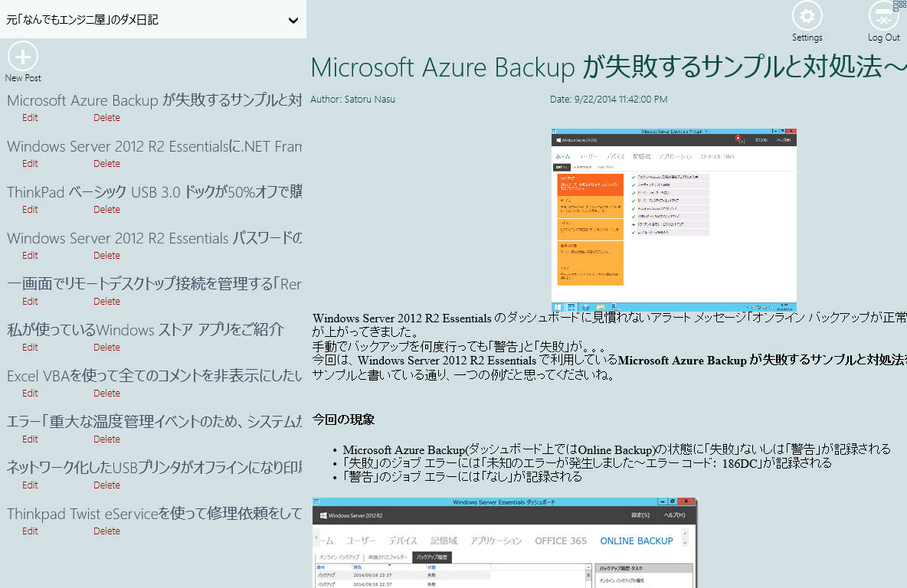Image resolution: width=907 pixels, height=588 pixels.
Task: Delete the Windows ストア アプリ post
Action: (x=107, y=348)
